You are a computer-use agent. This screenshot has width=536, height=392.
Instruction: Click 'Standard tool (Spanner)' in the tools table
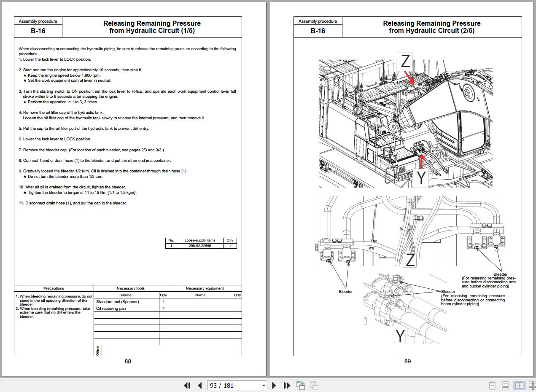pyautogui.click(x=118, y=302)
